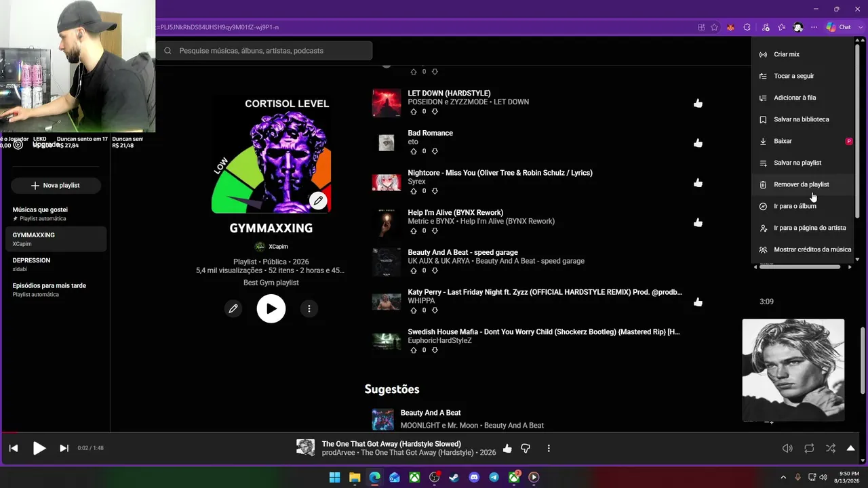Image resolution: width=868 pixels, height=488 pixels.
Task: Toggle like on LET DOWN (HARDSTYLE)
Action: [x=698, y=103]
